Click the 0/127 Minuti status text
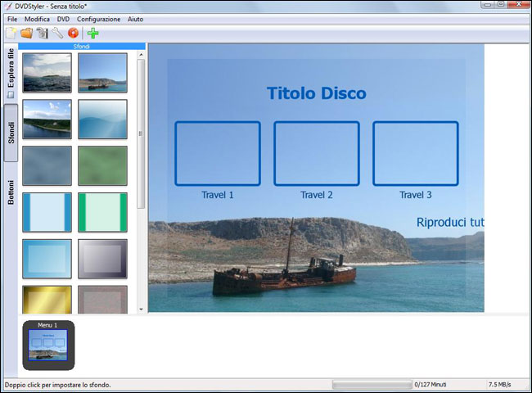This screenshot has height=393, width=532. (431, 385)
